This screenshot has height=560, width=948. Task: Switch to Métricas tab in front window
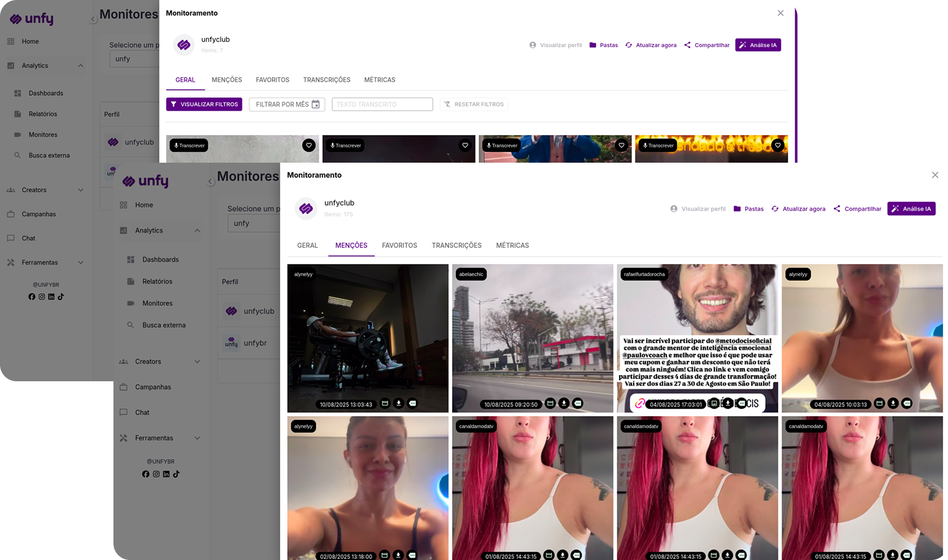(x=512, y=245)
